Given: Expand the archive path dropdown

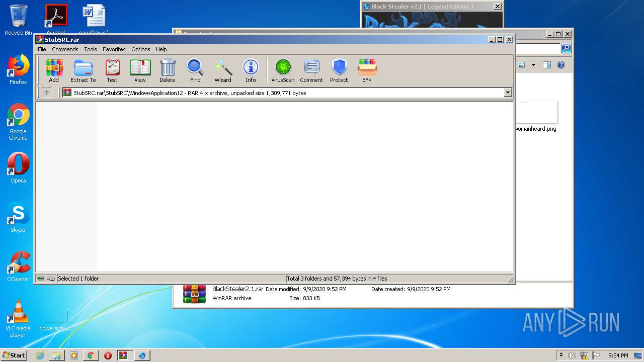Looking at the screenshot, I should pos(508,93).
